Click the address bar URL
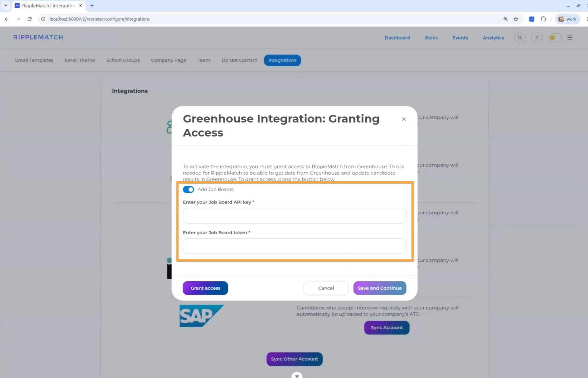This screenshot has height=378, width=588. tap(99, 19)
